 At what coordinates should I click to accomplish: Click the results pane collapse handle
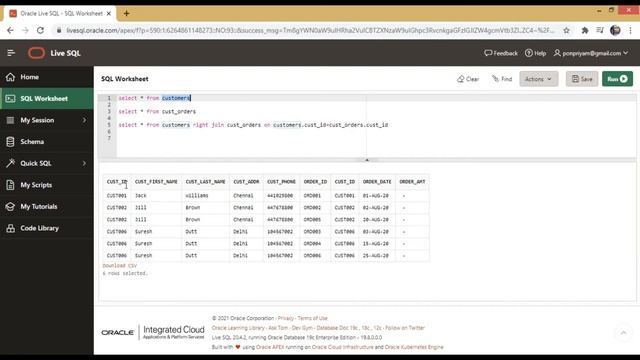367,160
